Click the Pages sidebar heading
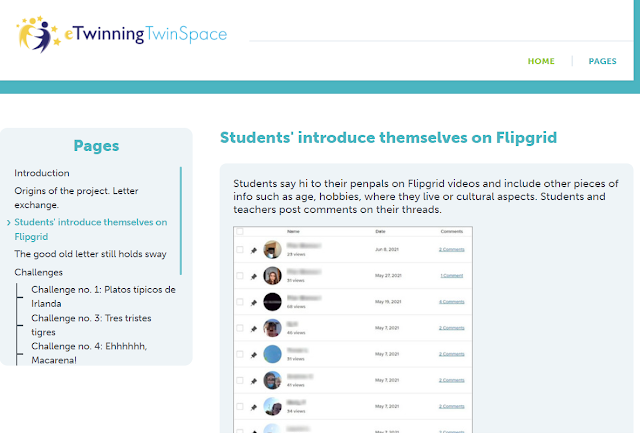This screenshot has height=446, width=640. pyautogui.click(x=96, y=146)
